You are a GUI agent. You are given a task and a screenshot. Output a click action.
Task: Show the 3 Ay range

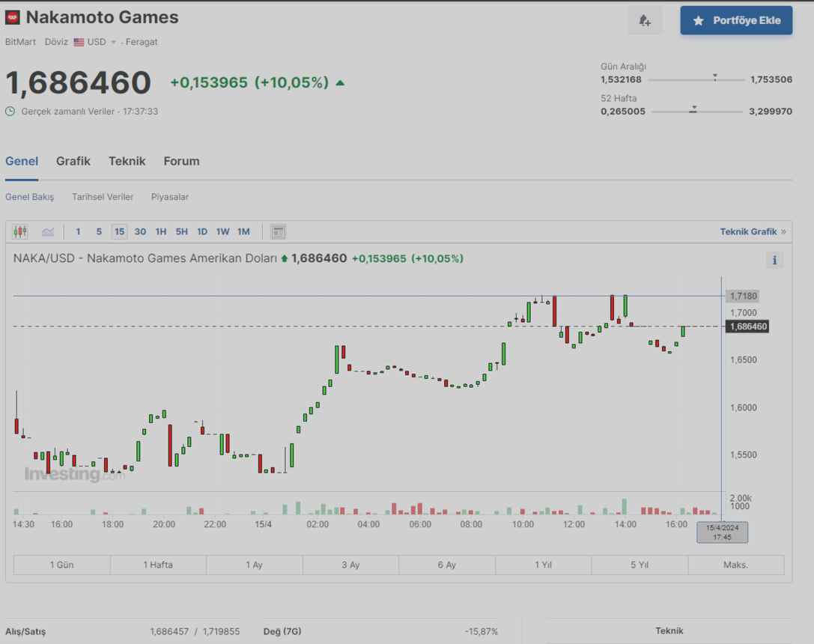350,565
